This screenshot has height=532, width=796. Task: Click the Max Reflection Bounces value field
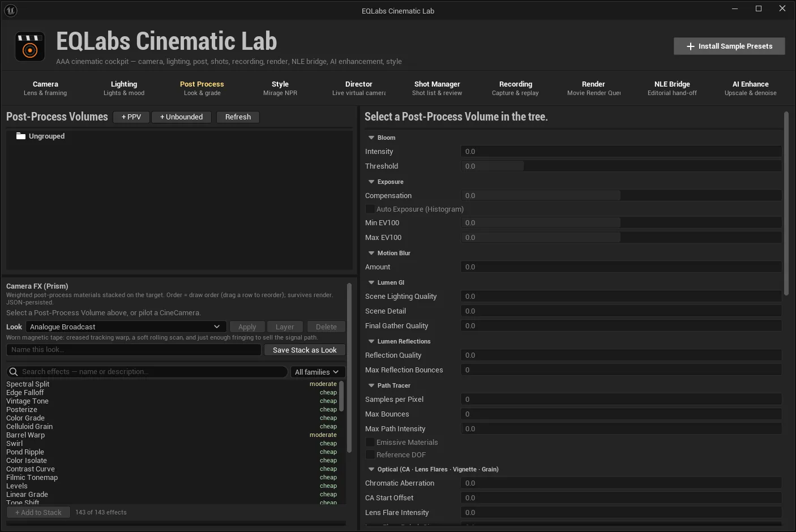pos(621,370)
